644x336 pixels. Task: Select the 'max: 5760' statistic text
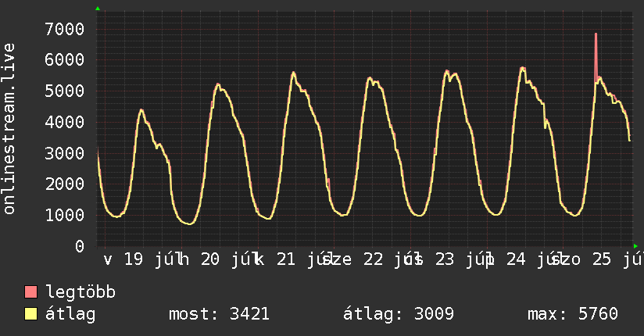pyautogui.click(x=573, y=314)
